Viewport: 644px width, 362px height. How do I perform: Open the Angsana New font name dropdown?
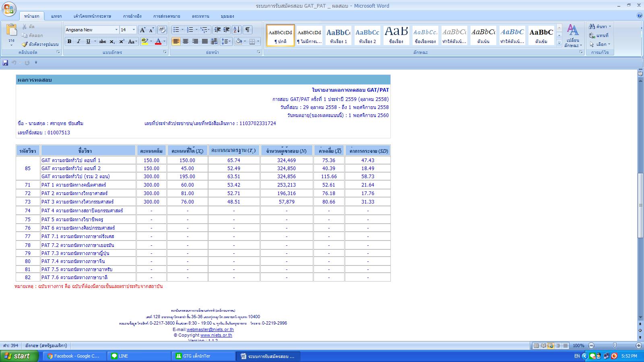pos(116,30)
